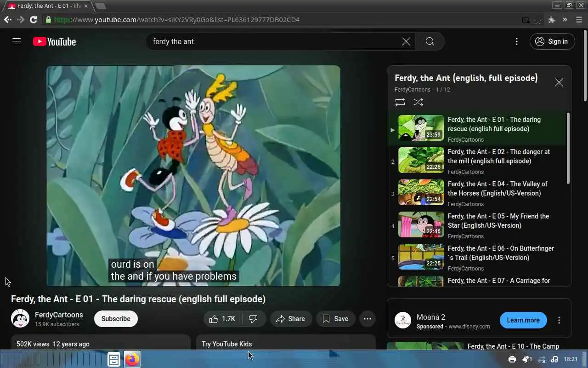This screenshot has height=368, width=588.
Task: Open YouTube settings three-dot menu
Action: pos(517,41)
